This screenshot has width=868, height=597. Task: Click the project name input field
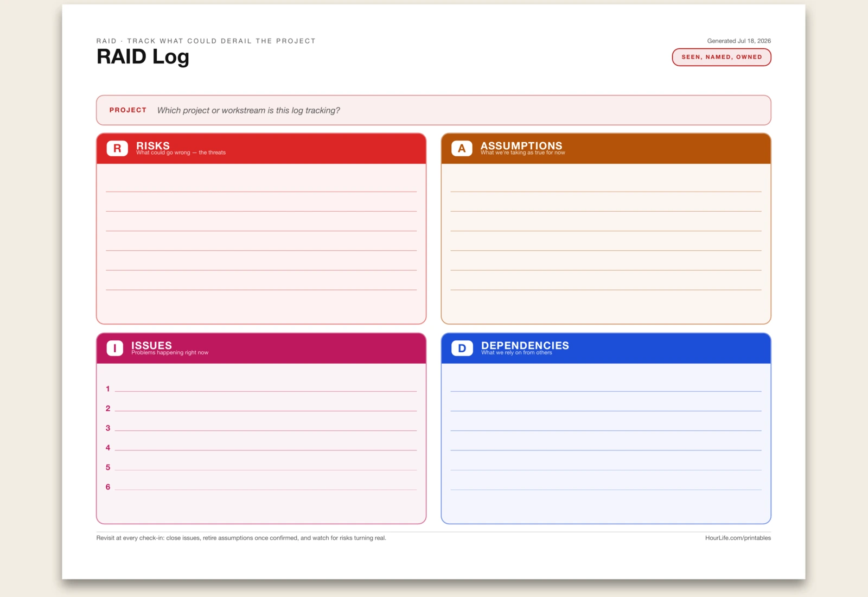pos(433,110)
